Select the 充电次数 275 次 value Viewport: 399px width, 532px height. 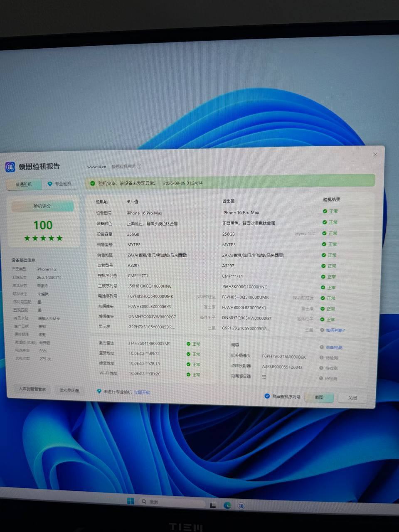[x=45, y=358]
